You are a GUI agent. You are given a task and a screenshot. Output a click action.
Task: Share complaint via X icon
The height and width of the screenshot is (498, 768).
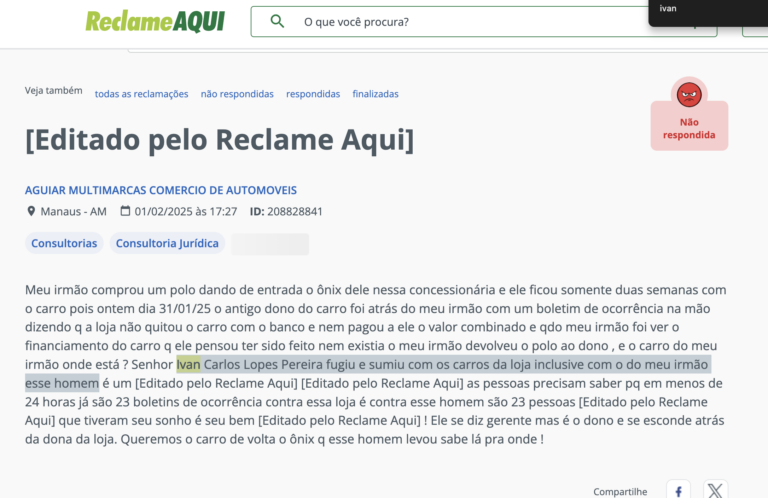[715, 490]
